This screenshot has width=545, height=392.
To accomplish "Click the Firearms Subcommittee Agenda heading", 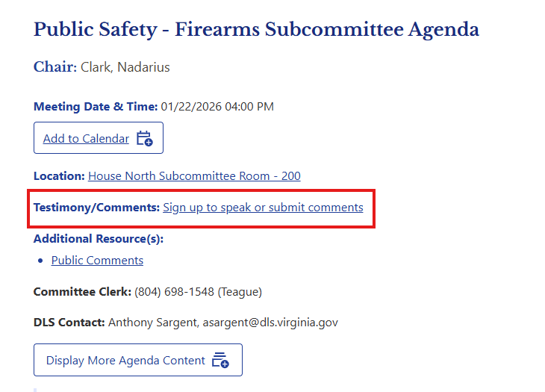I will click(x=256, y=30).
